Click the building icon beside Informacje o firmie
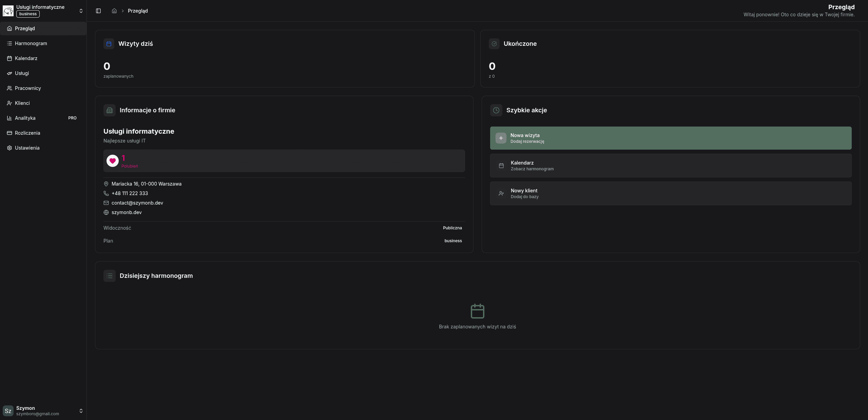The height and width of the screenshot is (420, 868). (x=110, y=110)
